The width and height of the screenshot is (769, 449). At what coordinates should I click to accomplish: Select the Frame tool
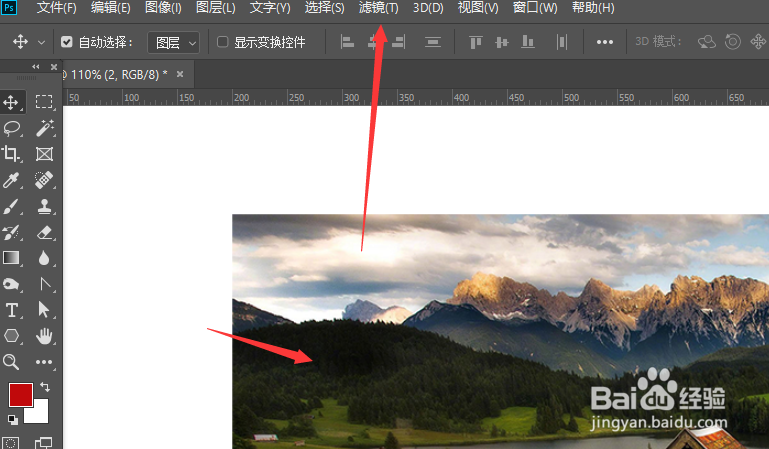pos(44,154)
